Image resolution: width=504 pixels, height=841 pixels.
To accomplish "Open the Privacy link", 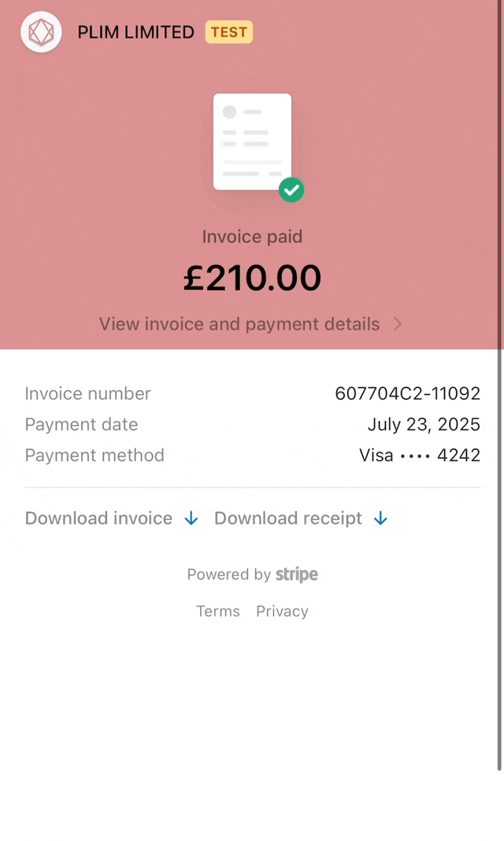I will (282, 611).
